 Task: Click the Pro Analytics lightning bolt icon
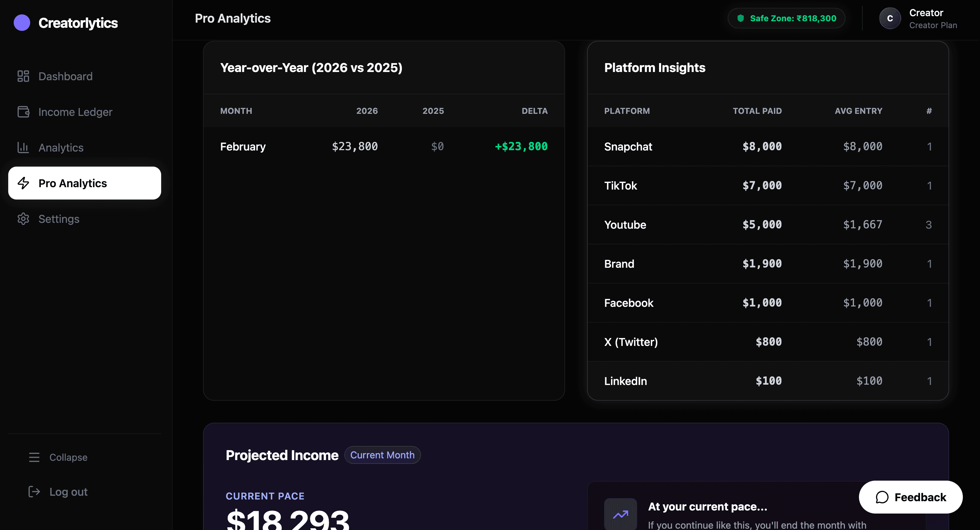pos(23,183)
